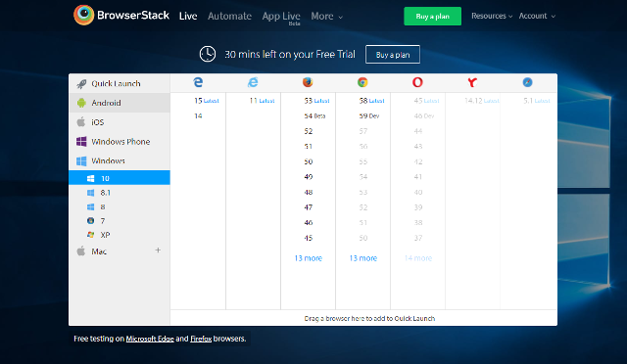Select Windows 7 in sidebar
The width and height of the screenshot is (627, 364).
[120, 220]
